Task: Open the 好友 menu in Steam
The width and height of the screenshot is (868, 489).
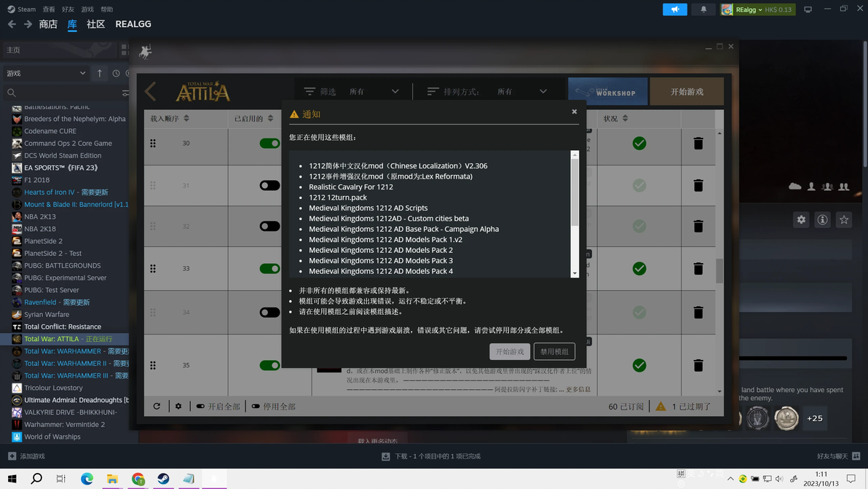Action: point(68,9)
